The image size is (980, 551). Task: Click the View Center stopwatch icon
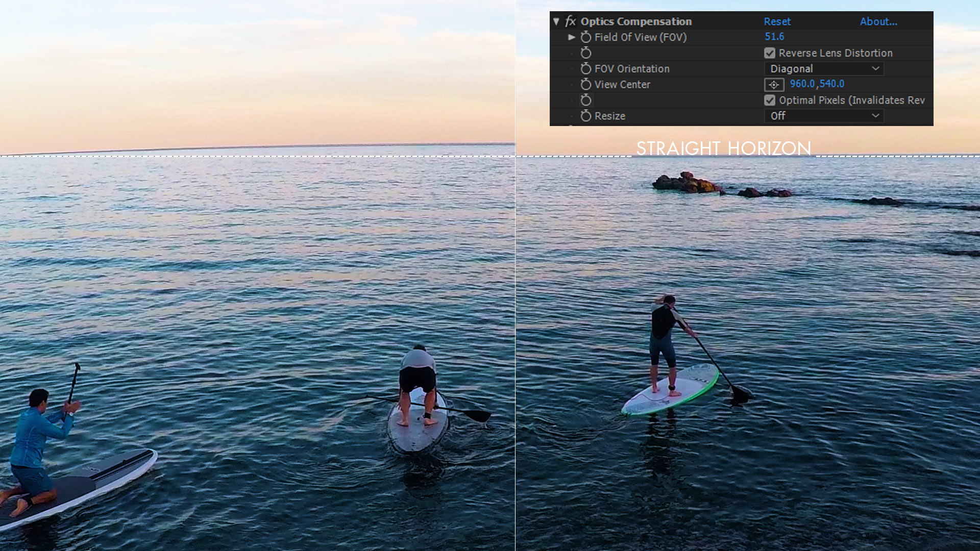click(586, 84)
